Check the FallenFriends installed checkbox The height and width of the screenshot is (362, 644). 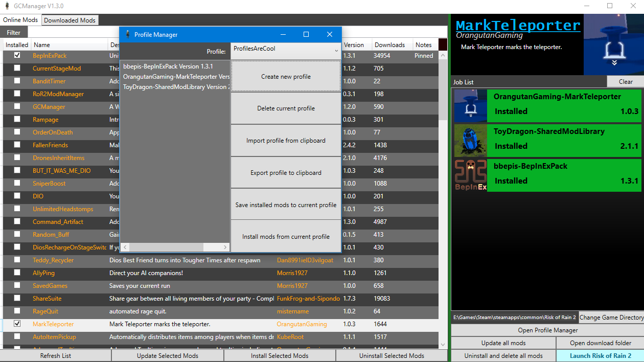coord(17,145)
